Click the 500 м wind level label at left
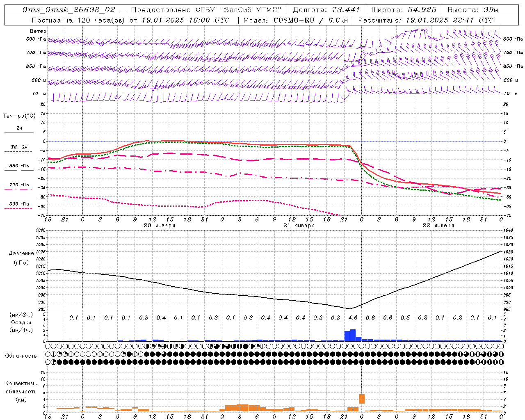Screen dimensions: 525x420 [x=39, y=80]
